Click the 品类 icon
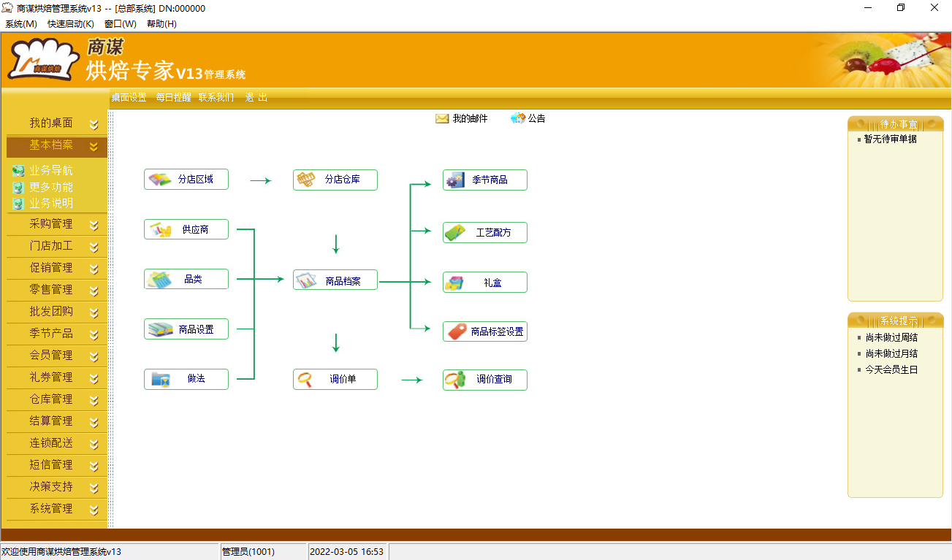This screenshot has width=952, height=560. [x=159, y=279]
